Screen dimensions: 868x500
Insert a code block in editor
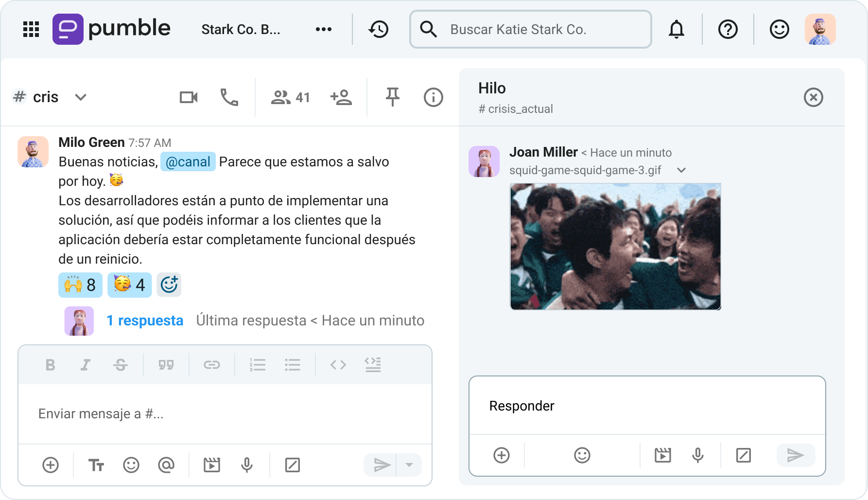337,364
